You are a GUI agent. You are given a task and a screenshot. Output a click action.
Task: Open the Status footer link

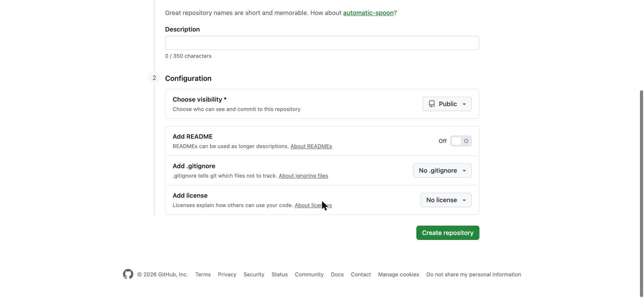(x=280, y=275)
